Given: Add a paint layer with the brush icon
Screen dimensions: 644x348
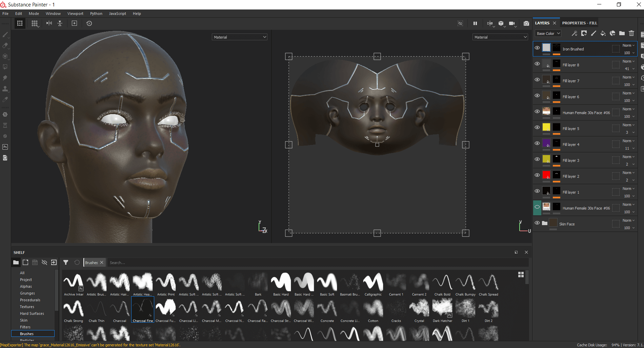Looking at the screenshot, I should click(593, 33).
